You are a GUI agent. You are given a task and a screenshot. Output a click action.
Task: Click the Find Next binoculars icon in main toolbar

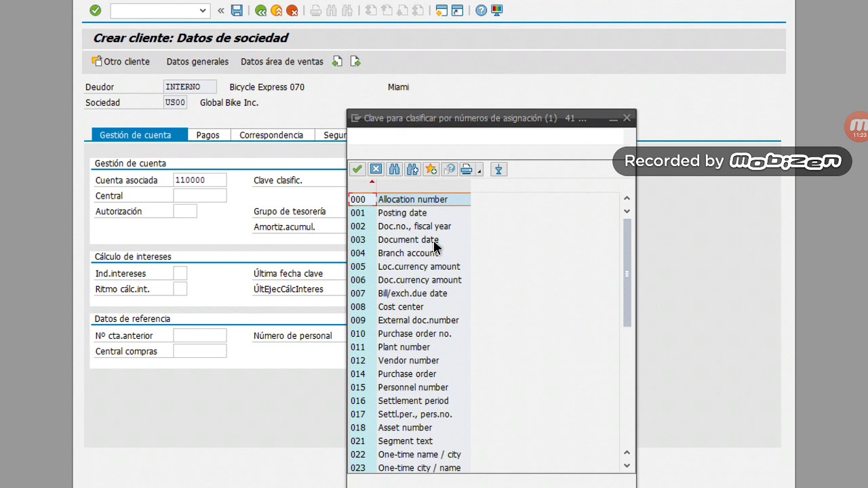pos(347,10)
